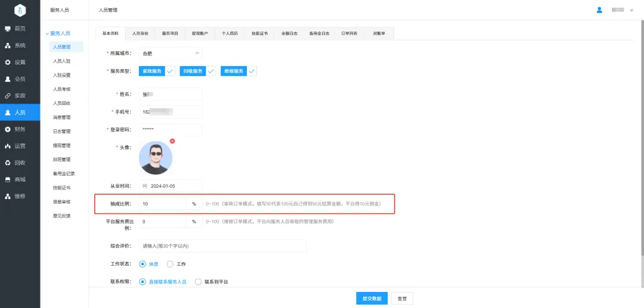Uncheck the 维修服务 service type
This screenshot has height=308, width=644.
coord(252,71)
